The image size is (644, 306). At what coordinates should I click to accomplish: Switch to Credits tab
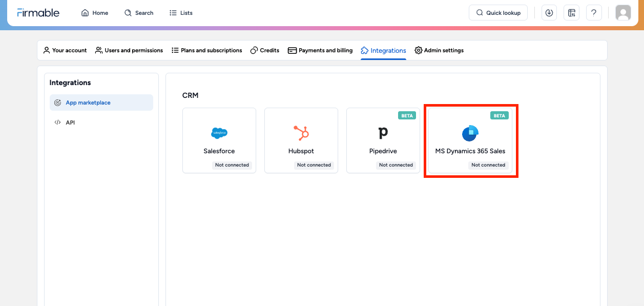point(265,50)
